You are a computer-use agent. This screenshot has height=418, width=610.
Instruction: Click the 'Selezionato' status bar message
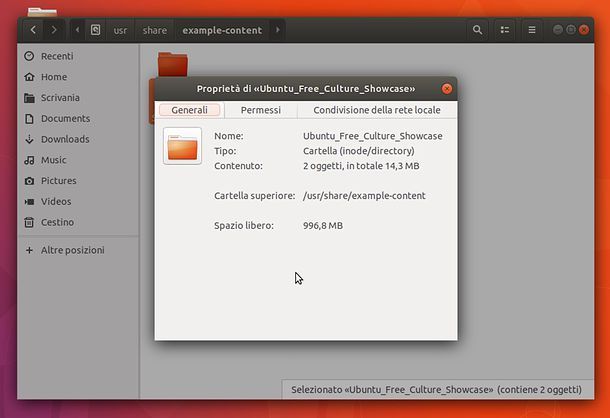pos(436,390)
